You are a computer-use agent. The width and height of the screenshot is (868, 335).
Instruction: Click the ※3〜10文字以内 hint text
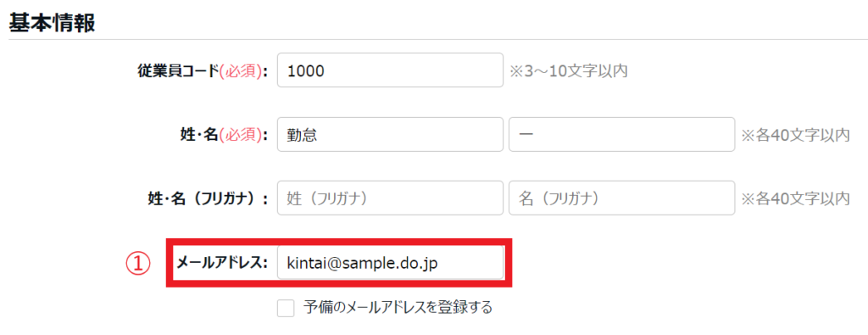[x=568, y=71]
